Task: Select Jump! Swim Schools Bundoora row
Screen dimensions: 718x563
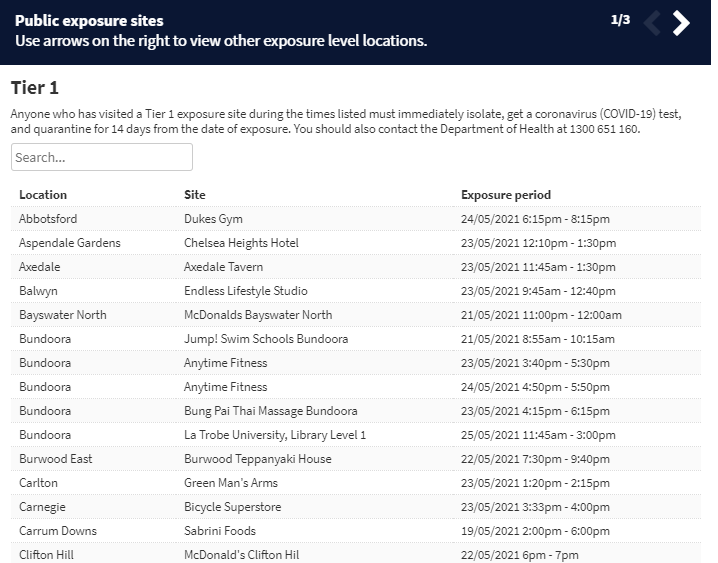Action: pos(356,339)
